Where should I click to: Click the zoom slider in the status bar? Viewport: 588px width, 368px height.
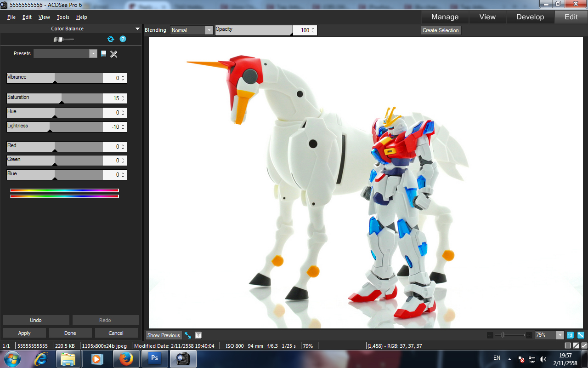coord(509,335)
